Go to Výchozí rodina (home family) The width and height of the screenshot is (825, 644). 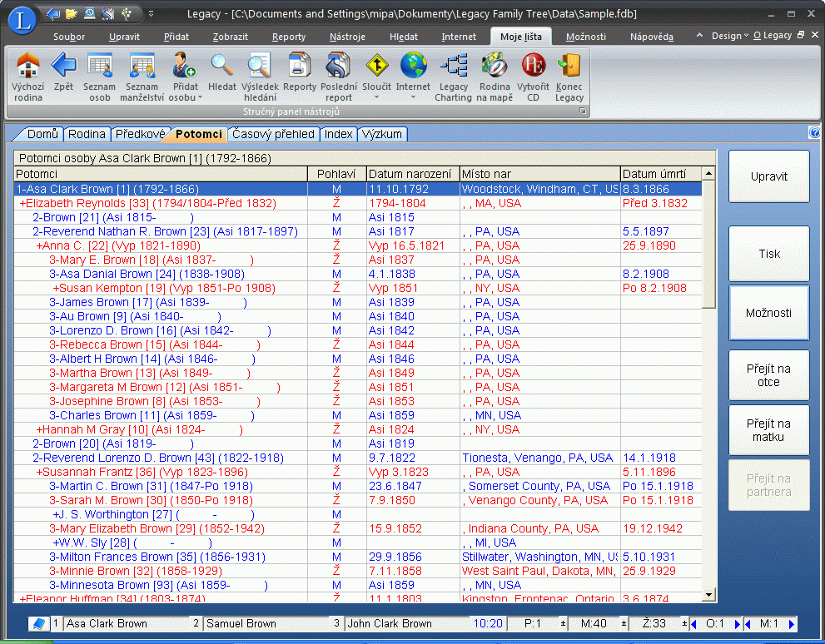tap(27, 77)
